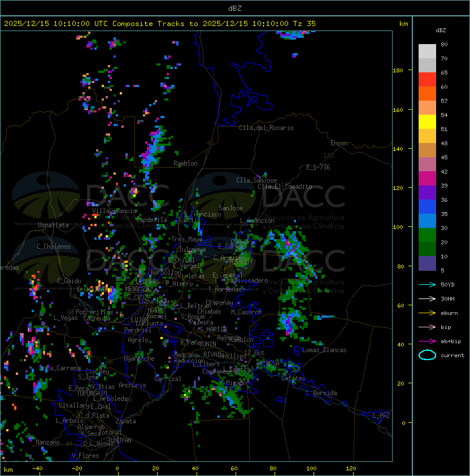Click the Composite Tracks timestamp header

coord(160,24)
